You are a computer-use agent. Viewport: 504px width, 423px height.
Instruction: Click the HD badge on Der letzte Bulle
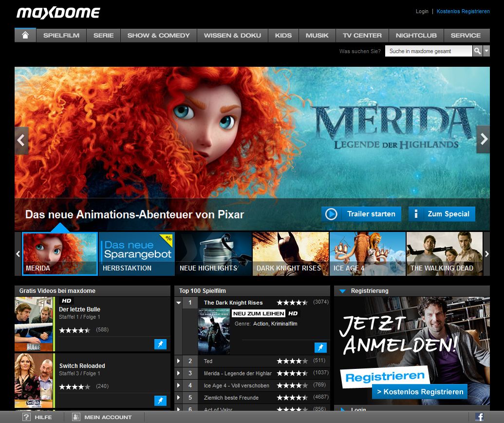pos(67,301)
